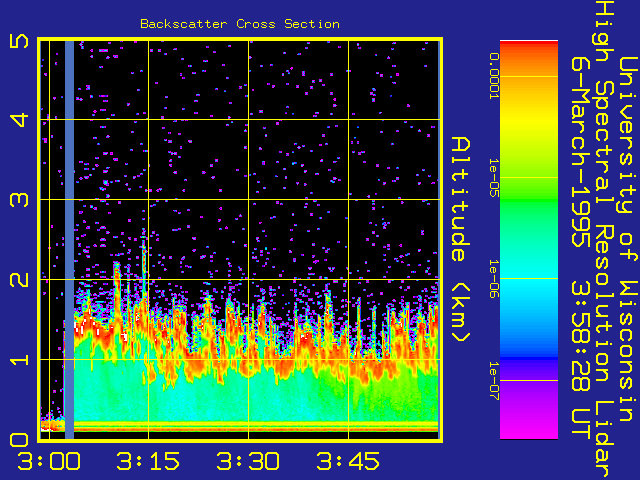Click the 'Altitude (km)' axis label
This screenshot has height=480, width=640.
pyautogui.click(x=461, y=239)
